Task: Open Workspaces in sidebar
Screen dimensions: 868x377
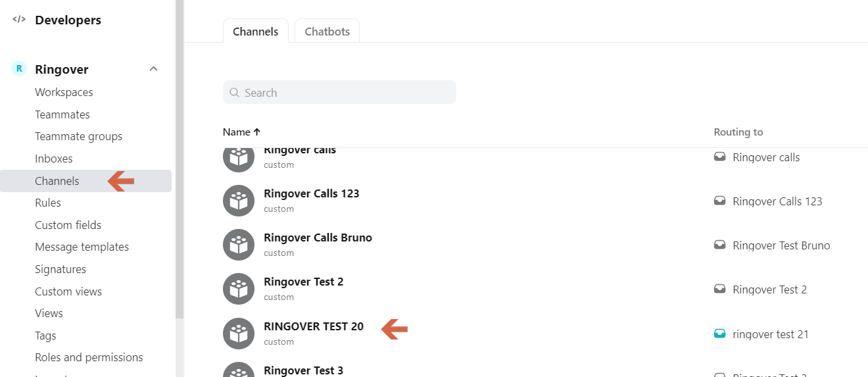Action: (64, 92)
